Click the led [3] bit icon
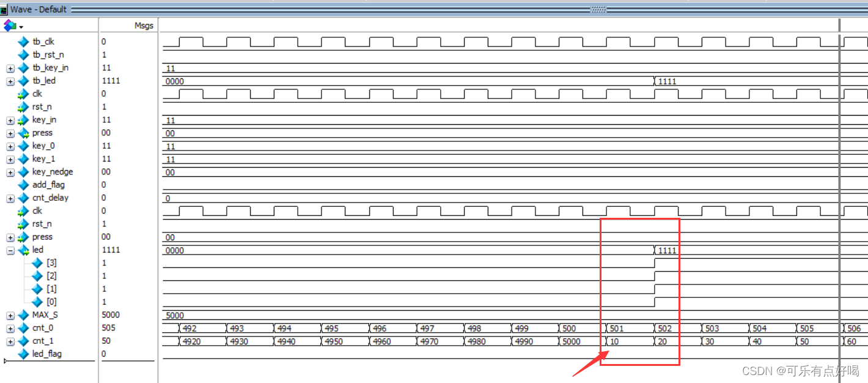Image resolution: width=868 pixels, height=383 pixels. pos(37,263)
